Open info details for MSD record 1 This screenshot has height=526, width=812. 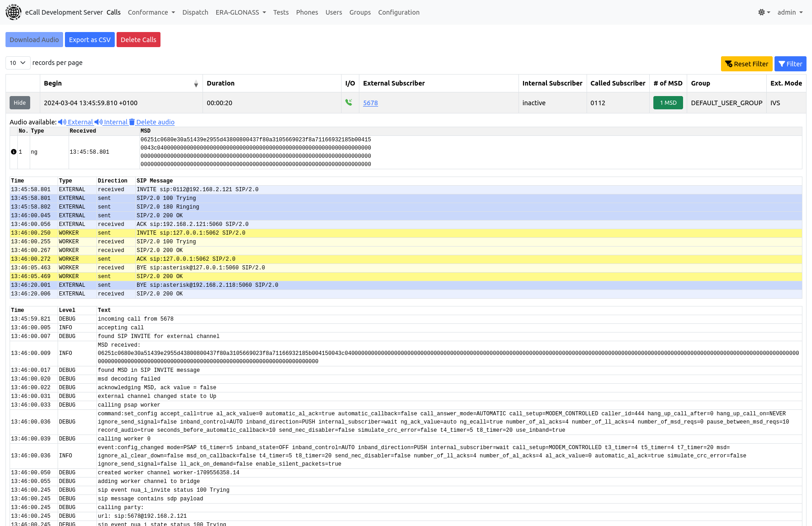(14, 151)
